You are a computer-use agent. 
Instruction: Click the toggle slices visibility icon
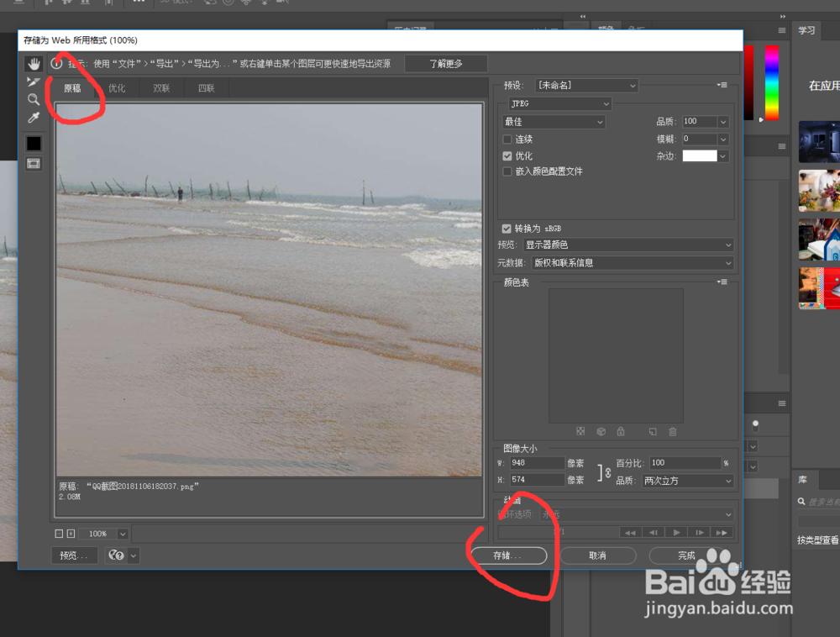click(x=34, y=163)
